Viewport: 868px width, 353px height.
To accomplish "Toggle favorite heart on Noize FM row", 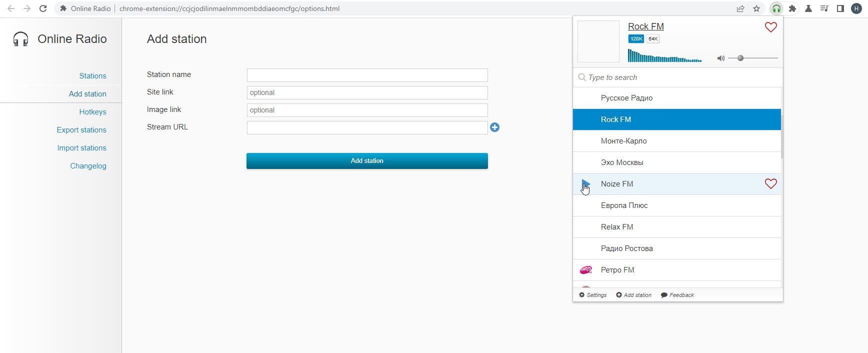I will click(x=771, y=184).
